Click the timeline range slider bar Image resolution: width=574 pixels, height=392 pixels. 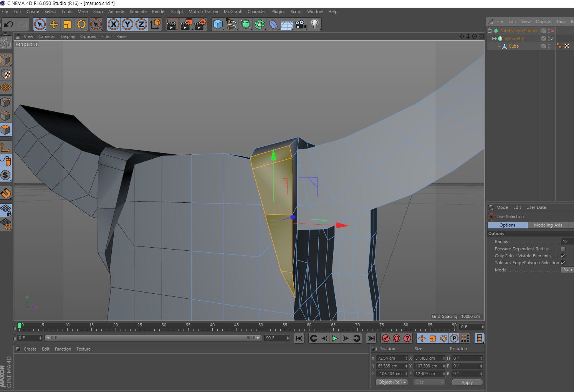pyautogui.click(x=153, y=338)
